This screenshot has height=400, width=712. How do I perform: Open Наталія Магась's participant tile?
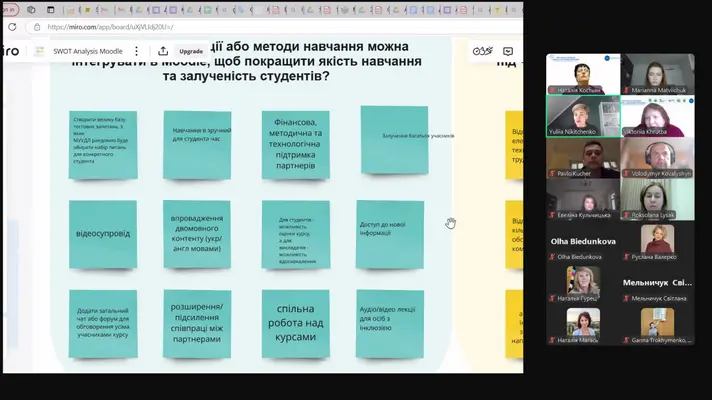pyautogui.click(x=583, y=325)
